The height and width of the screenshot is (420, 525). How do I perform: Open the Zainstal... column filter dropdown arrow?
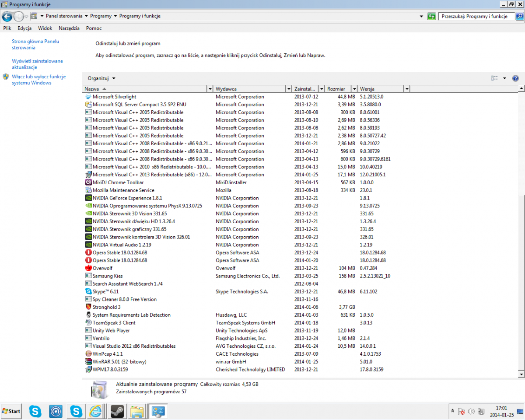tap(322, 89)
